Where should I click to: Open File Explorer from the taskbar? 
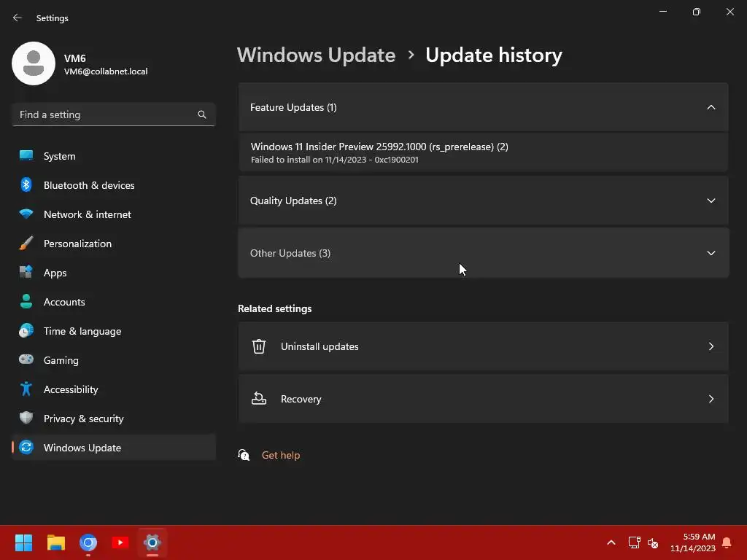[55, 542]
